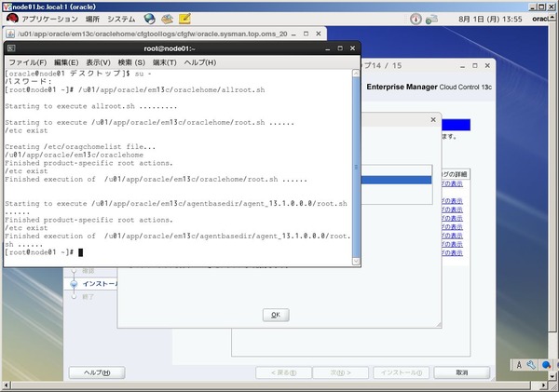Maximize the Enterprise Manager installer window

475,65
